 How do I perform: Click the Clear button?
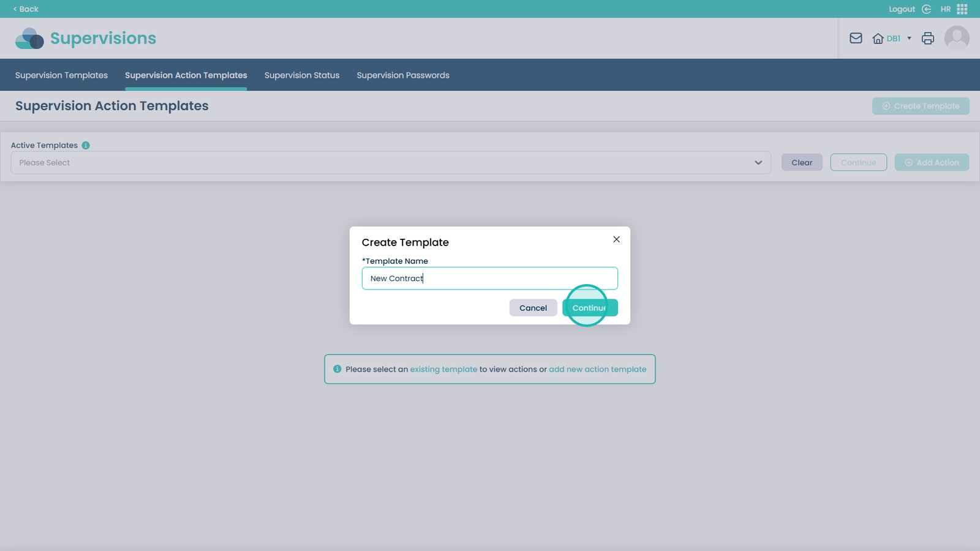click(802, 163)
